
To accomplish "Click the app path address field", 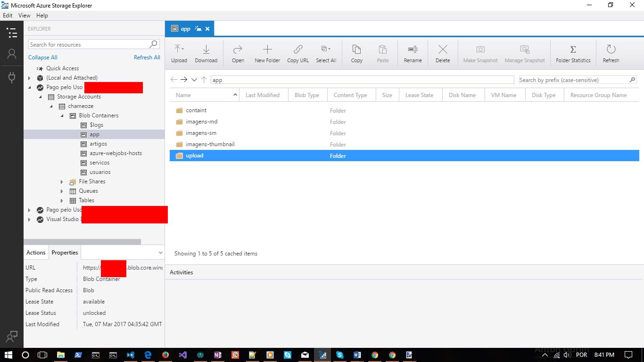I will (x=362, y=80).
